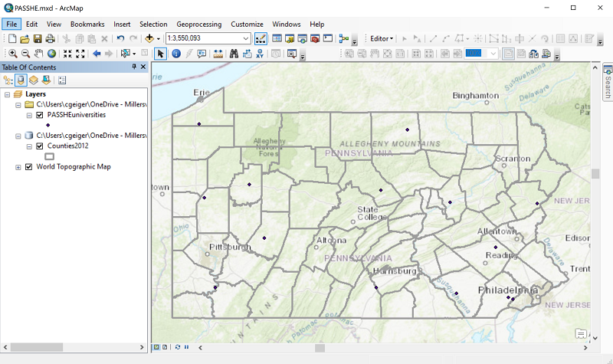The image size is (613, 364).
Task: Click Fixed Zoom In
Action: point(67,54)
